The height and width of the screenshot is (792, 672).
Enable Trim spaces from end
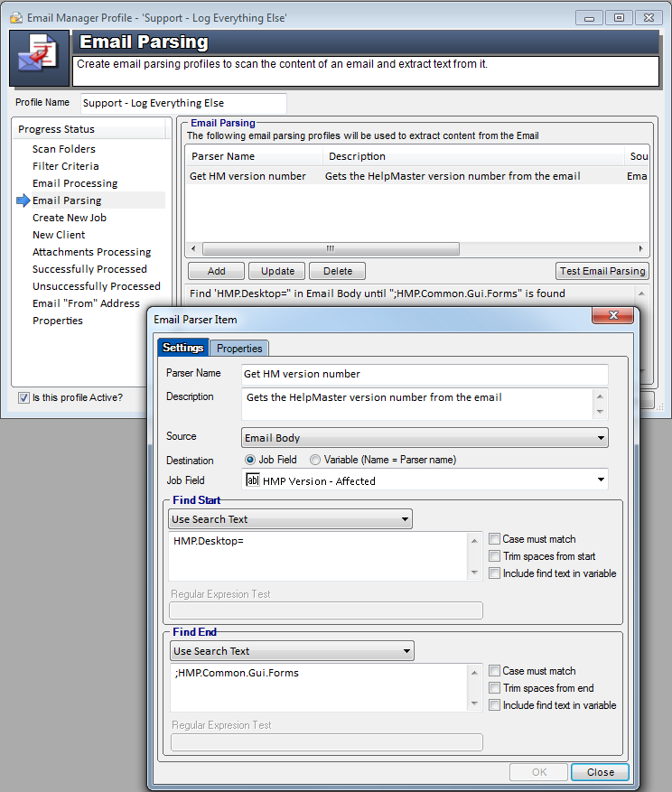pos(494,688)
